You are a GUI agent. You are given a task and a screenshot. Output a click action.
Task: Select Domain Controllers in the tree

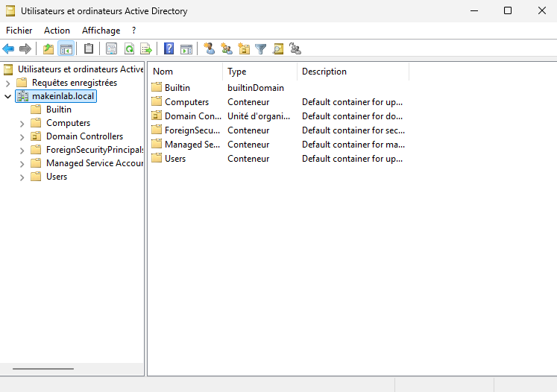(x=84, y=136)
